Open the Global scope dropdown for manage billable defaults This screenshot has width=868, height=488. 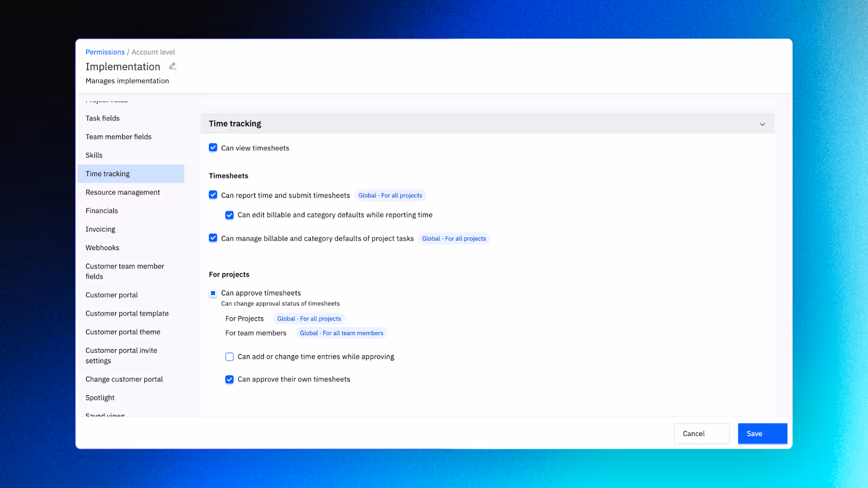pyautogui.click(x=454, y=239)
